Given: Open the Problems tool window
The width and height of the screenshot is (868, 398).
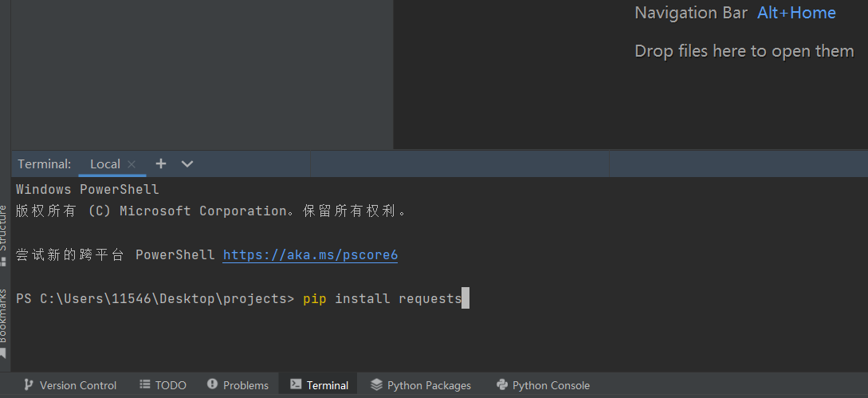Looking at the screenshot, I should 238,385.
